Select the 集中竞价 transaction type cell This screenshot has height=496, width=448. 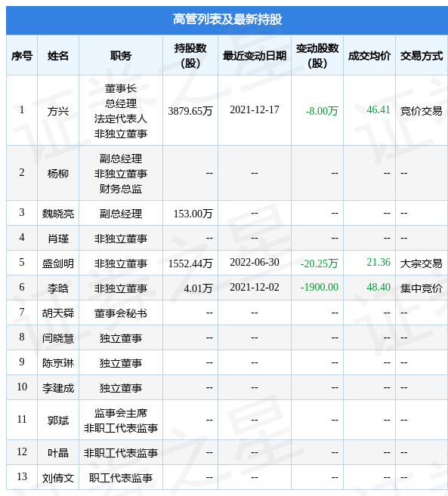[421, 288]
